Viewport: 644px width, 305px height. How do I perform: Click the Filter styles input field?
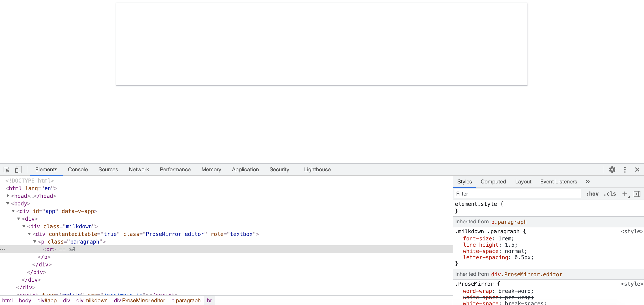517,194
